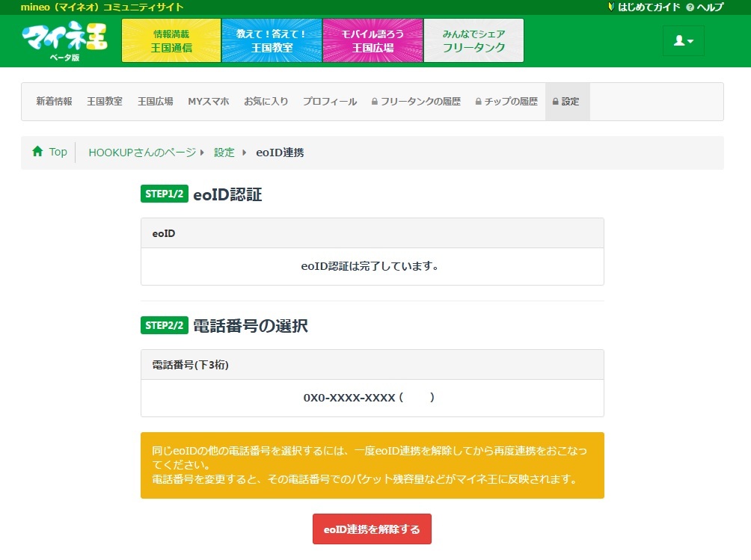Open the locked チップの履歴 tab
The image size is (751, 560).
[506, 102]
